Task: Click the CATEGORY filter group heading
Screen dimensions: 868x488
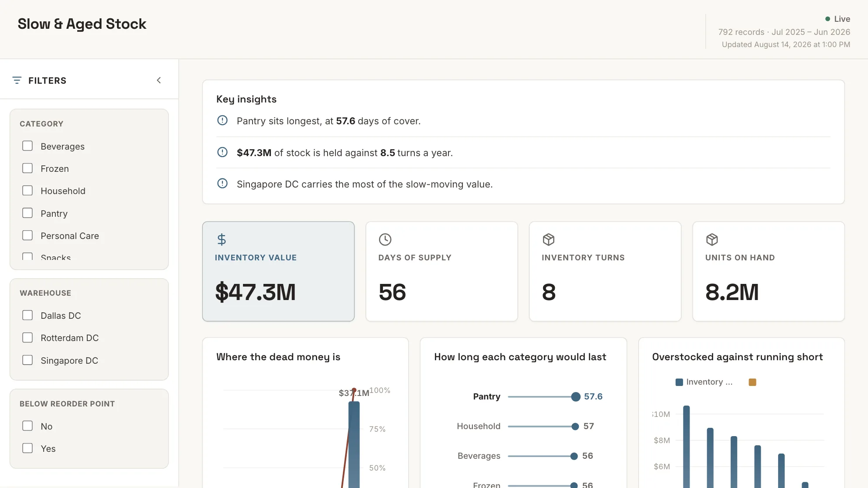Action: [x=41, y=124]
